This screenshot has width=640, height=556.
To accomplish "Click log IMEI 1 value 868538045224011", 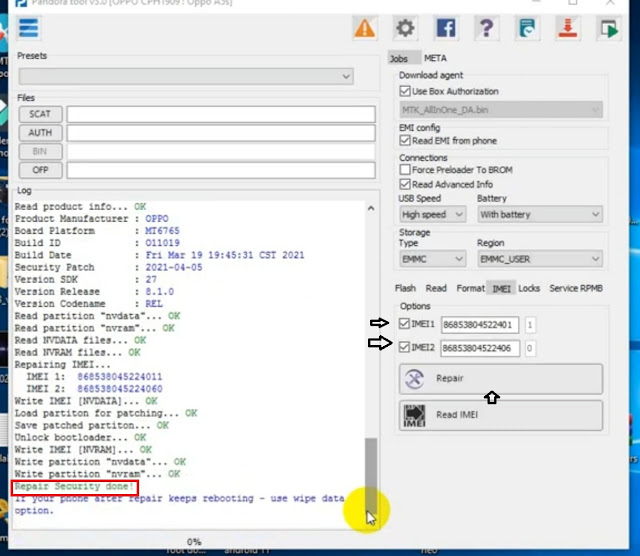I will pyautogui.click(x=120, y=376).
